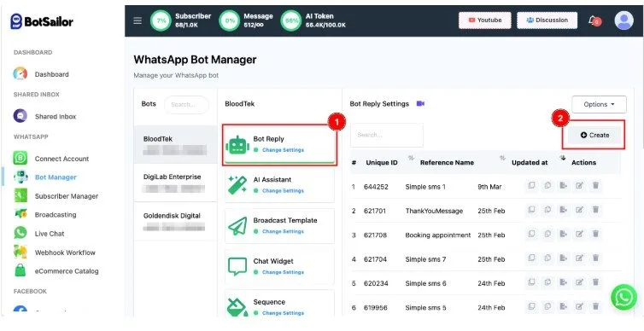644x331 pixels.
Task: Click the Subscriber 7% usage ring
Action: pyautogui.click(x=161, y=20)
